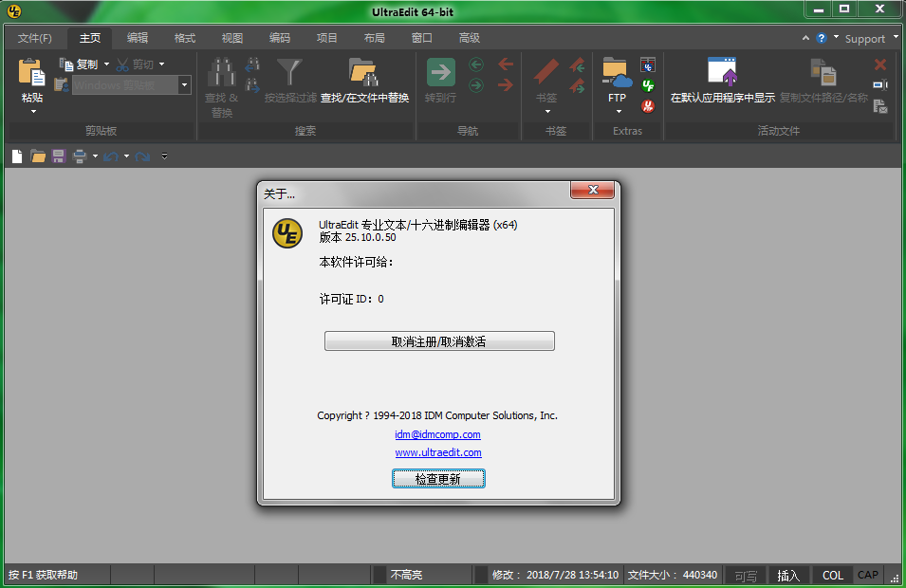Screen dimensions: 906x588
Task: Click the Cut (剪切) scissors icon
Action: [122, 64]
